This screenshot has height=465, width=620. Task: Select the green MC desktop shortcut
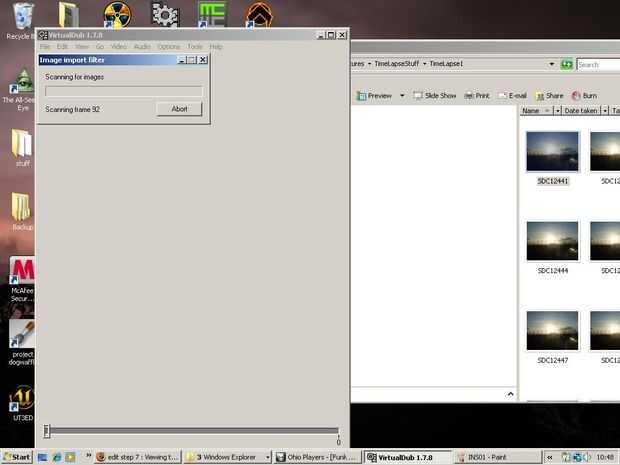pyautogui.click(x=212, y=15)
